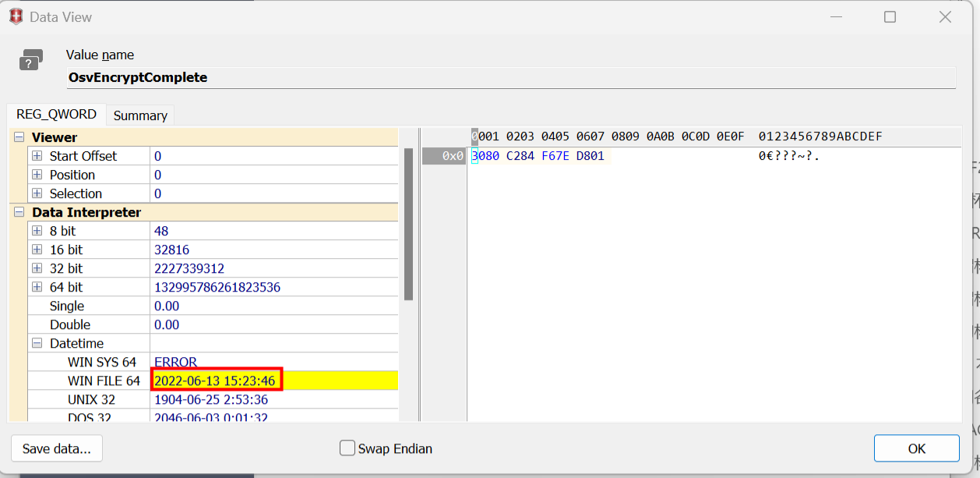Click the OK button
Screen dimensions: 980x478
tap(916, 448)
